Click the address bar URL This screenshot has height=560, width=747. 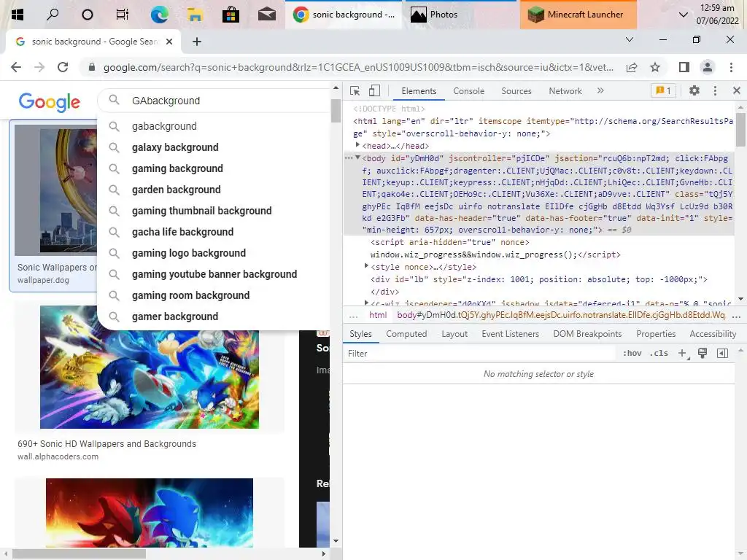(358, 67)
